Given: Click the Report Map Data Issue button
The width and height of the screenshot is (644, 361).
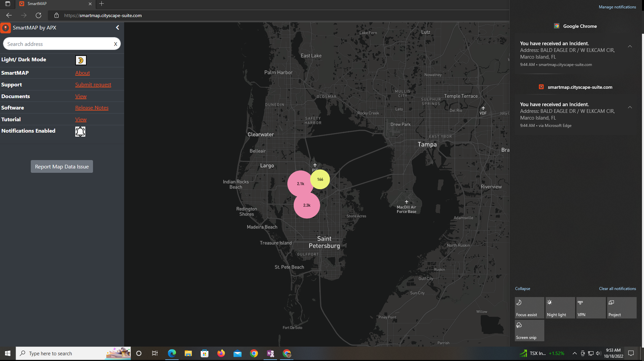Looking at the screenshot, I should 62,167.
